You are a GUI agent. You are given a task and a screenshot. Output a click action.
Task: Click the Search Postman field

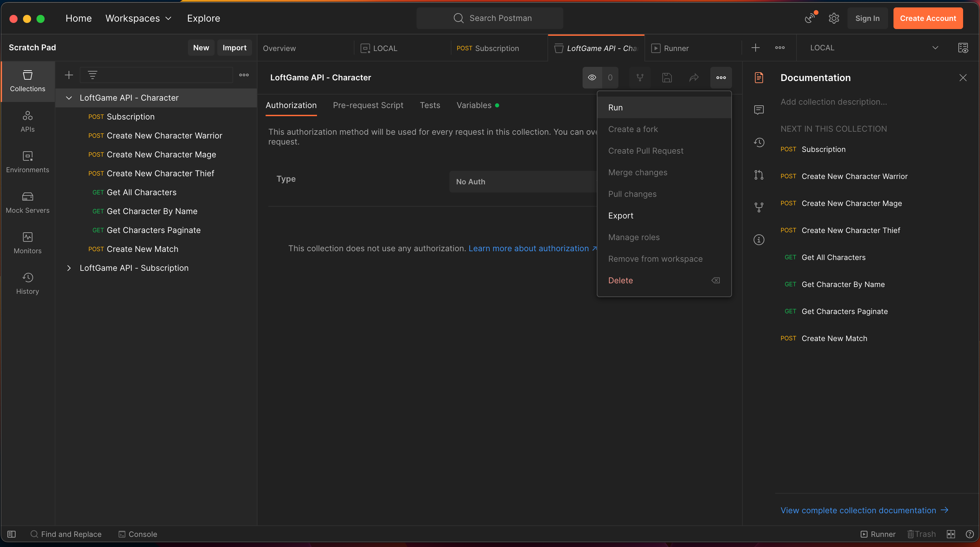pyautogui.click(x=490, y=18)
